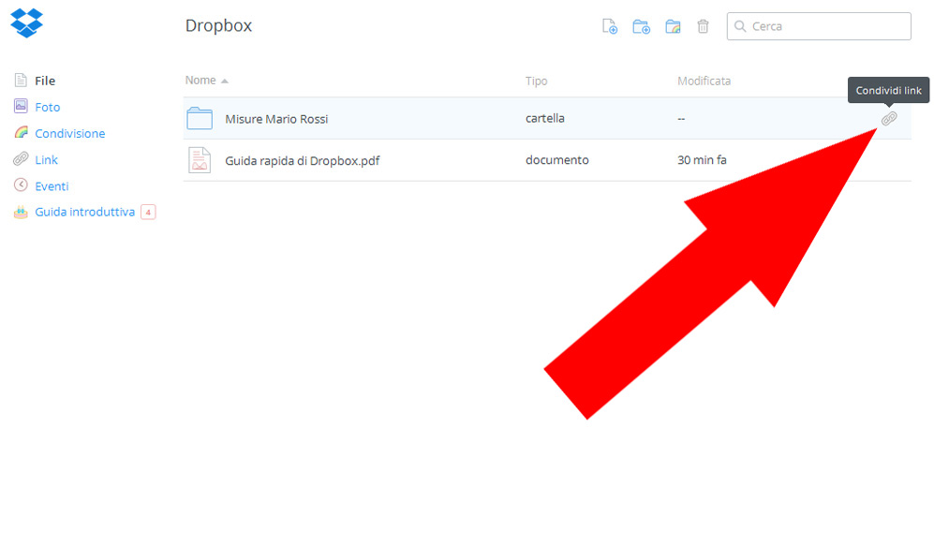Open the Link section in sidebar
The height and width of the screenshot is (560, 934).
(46, 159)
